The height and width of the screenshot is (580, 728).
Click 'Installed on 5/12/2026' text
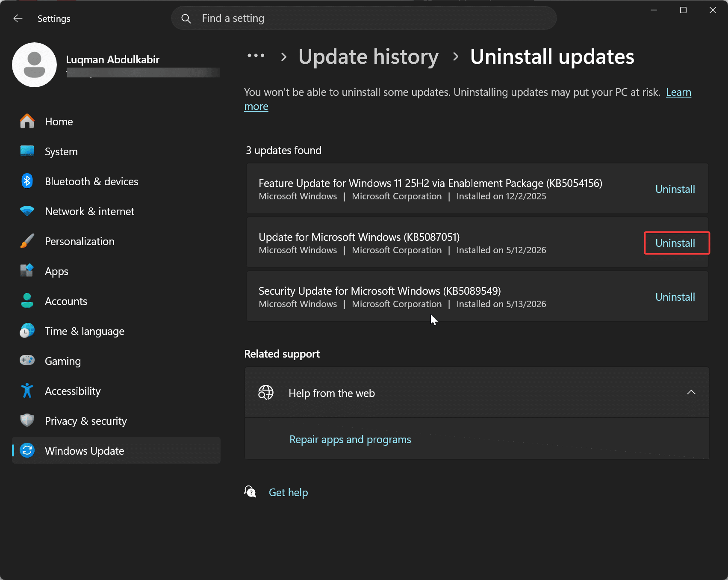click(501, 250)
